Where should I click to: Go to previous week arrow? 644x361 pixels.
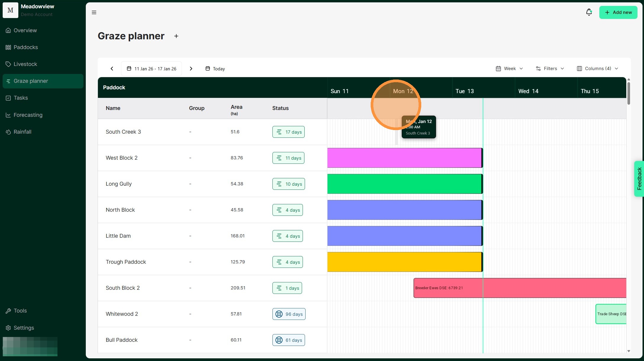tap(112, 69)
